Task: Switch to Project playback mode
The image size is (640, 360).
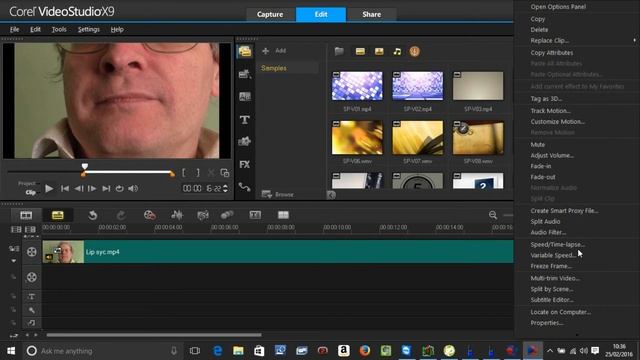Action: tap(27, 184)
